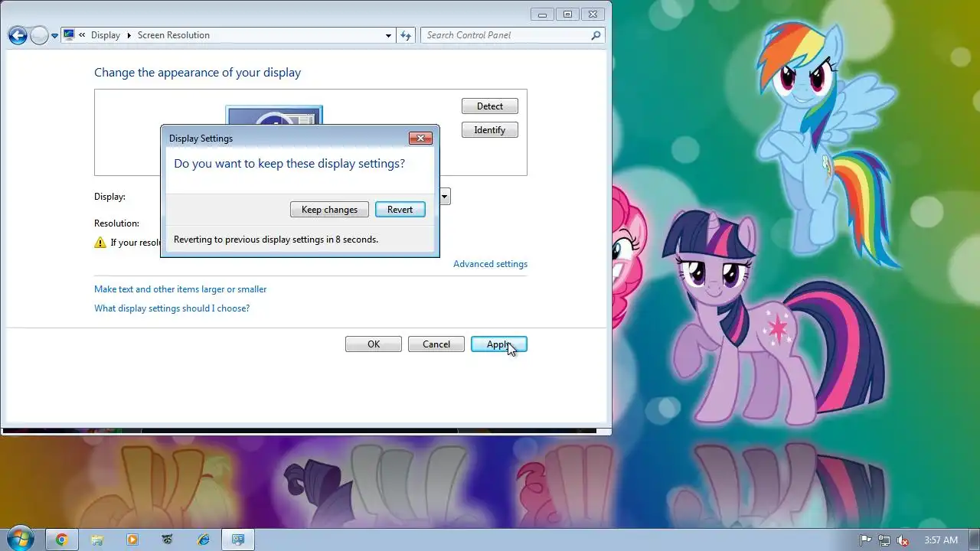This screenshot has width=980, height=551.
Task: Expand the address bar history dropdown
Action: pyautogui.click(x=389, y=35)
